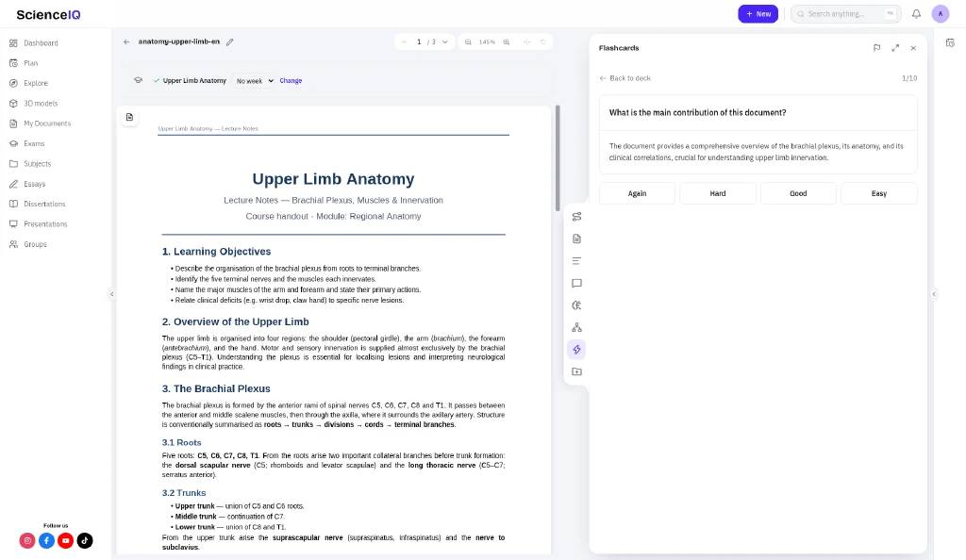Rate the flashcard Hard
This screenshot has height=560, width=966.
point(718,193)
